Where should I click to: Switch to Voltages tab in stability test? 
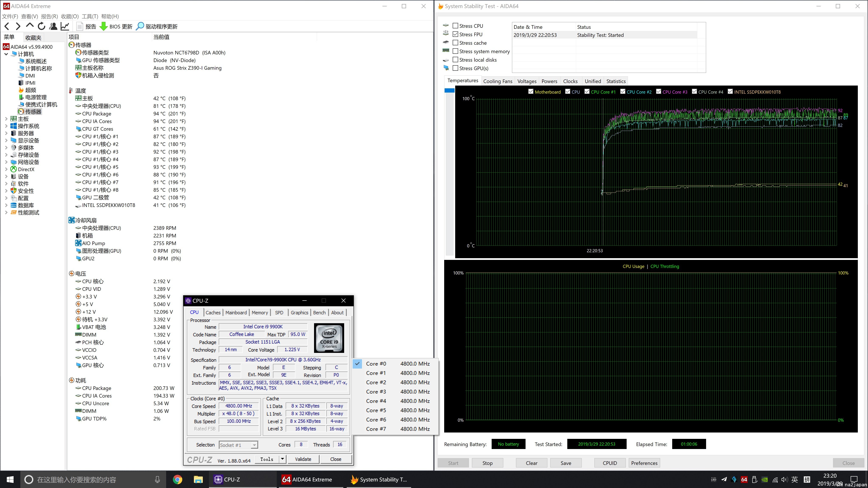(x=527, y=81)
